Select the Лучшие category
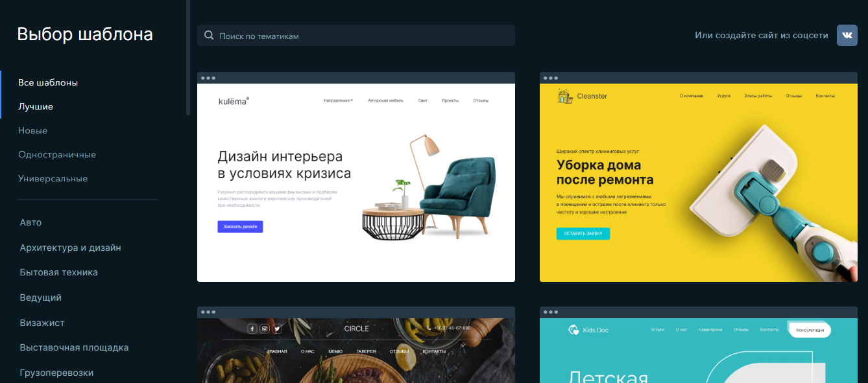 click(x=36, y=106)
